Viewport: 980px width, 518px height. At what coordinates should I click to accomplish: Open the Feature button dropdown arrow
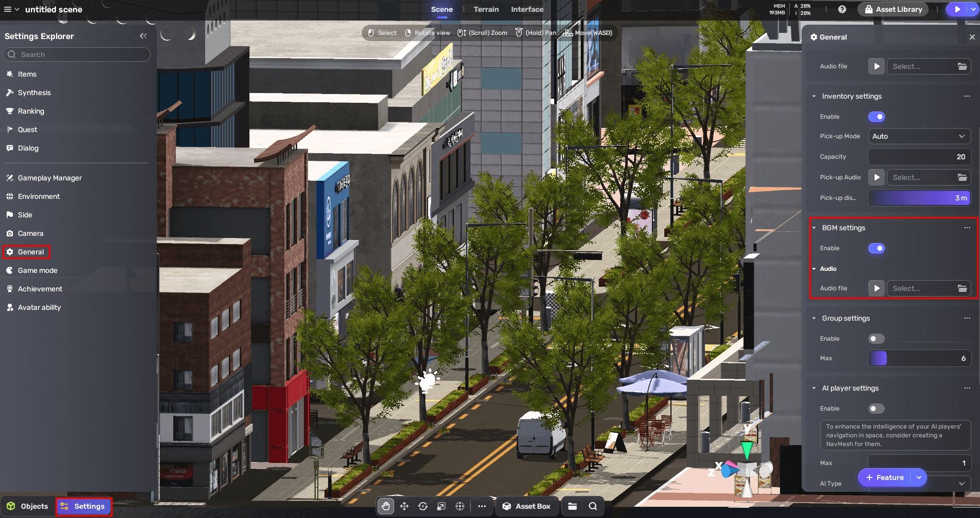pyautogui.click(x=919, y=477)
